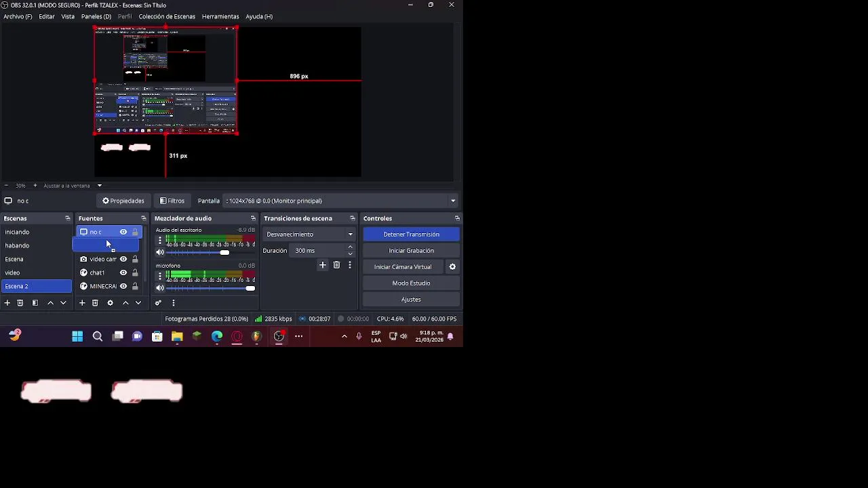Zoom out preview with minus icon

point(6,186)
